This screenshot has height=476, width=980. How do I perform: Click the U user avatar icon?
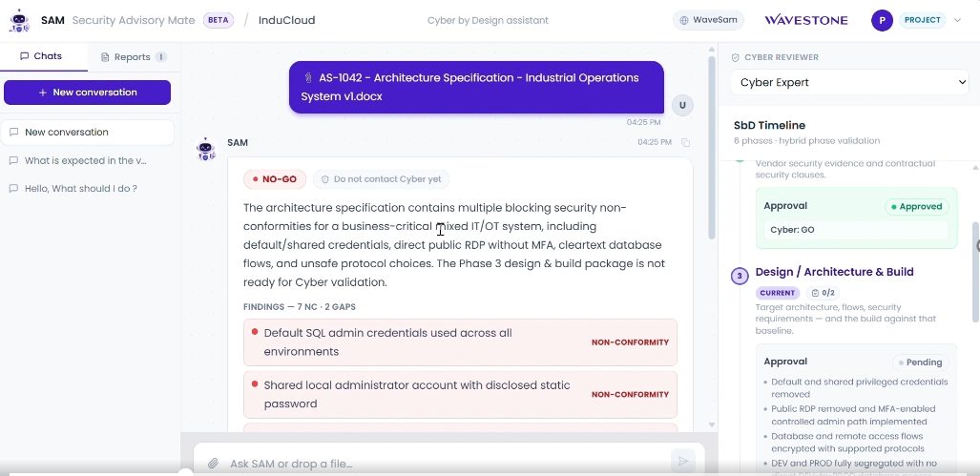[x=682, y=105]
